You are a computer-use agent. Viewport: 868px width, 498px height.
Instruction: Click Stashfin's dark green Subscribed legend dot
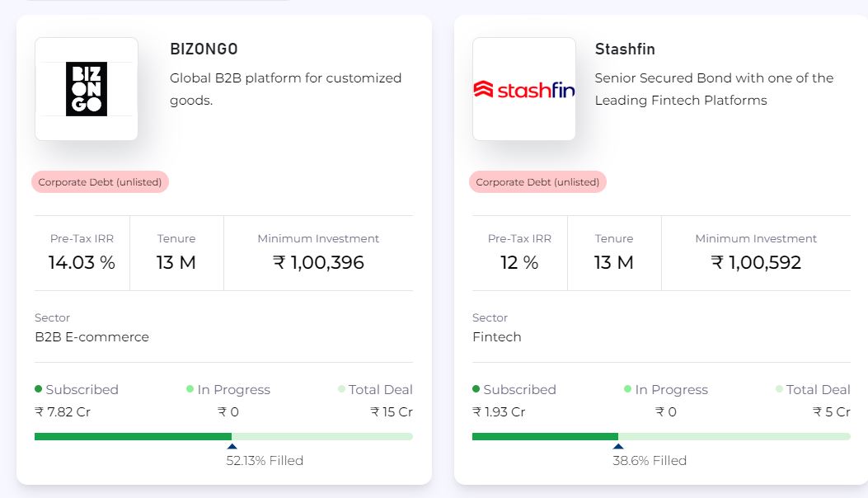[x=476, y=389]
